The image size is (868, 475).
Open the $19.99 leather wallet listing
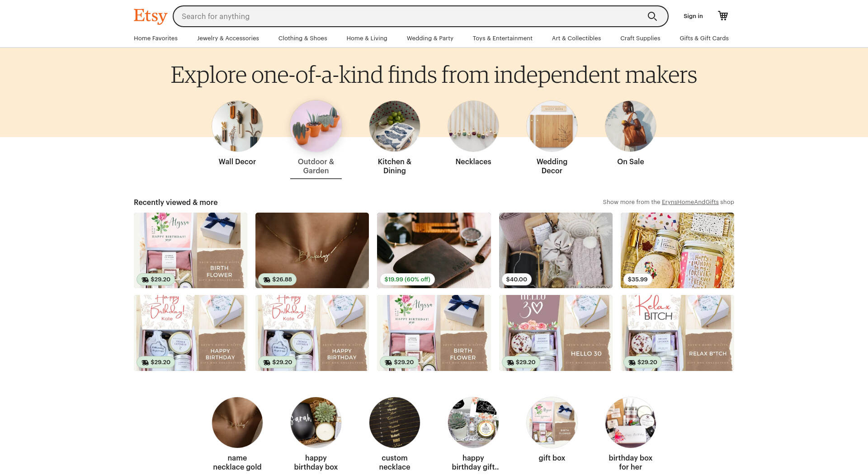pyautogui.click(x=434, y=250)
